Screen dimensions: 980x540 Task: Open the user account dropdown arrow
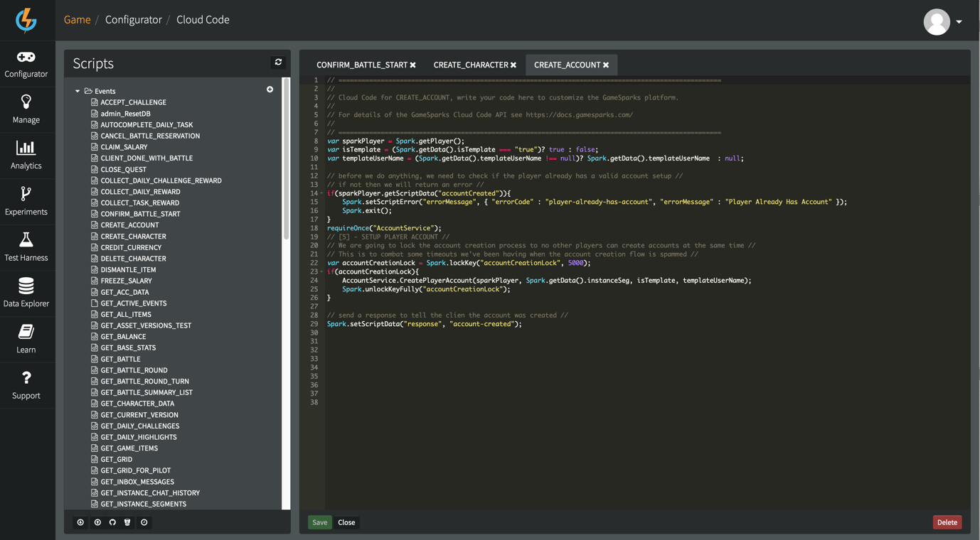(x=959, y=22)
